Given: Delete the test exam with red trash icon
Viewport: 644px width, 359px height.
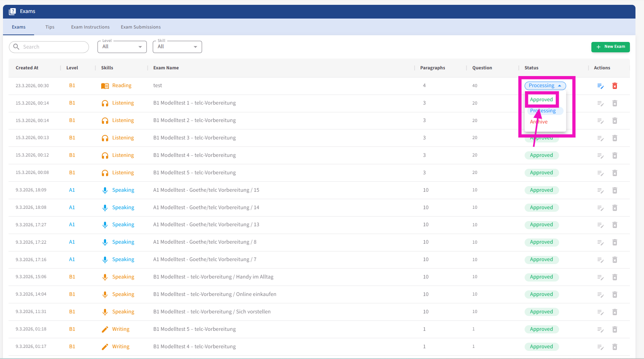Looking at the screenshot, I should 614,86.
